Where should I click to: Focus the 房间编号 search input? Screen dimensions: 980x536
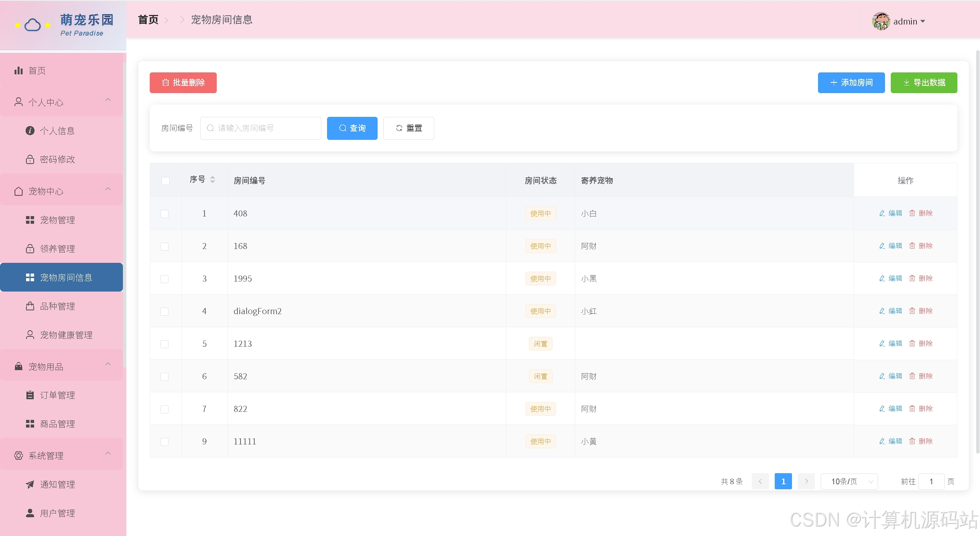(260, 128)
